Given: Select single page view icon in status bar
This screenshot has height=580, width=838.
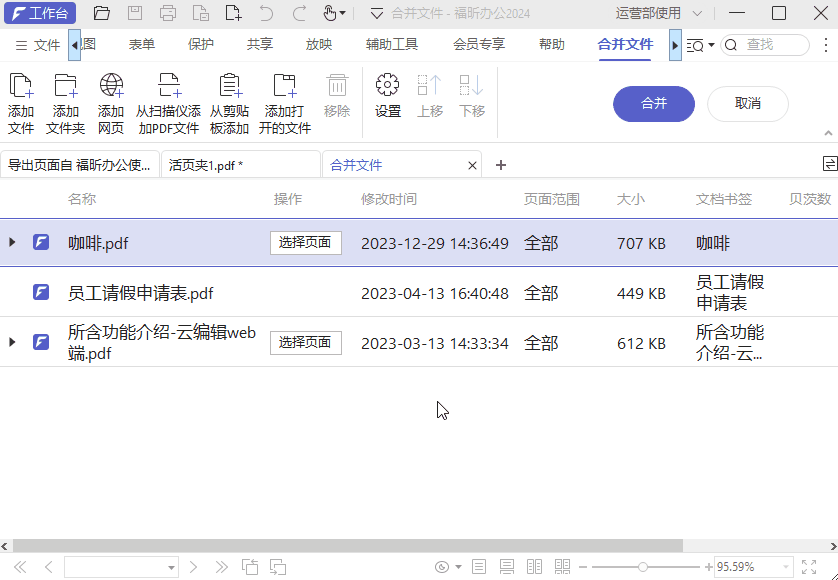Looking at the screenshot, I should [x=479, y=566].
